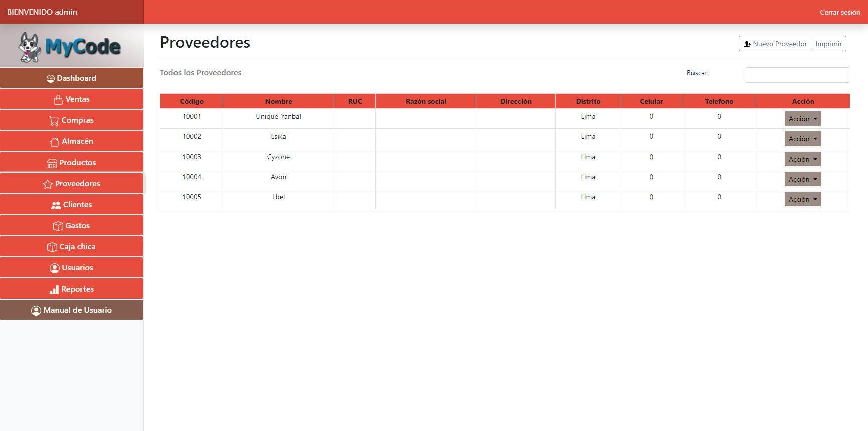The width and height of the screenshot is (868, 431).
Task: Click the Compras cart icon
Action: point(54,121)
